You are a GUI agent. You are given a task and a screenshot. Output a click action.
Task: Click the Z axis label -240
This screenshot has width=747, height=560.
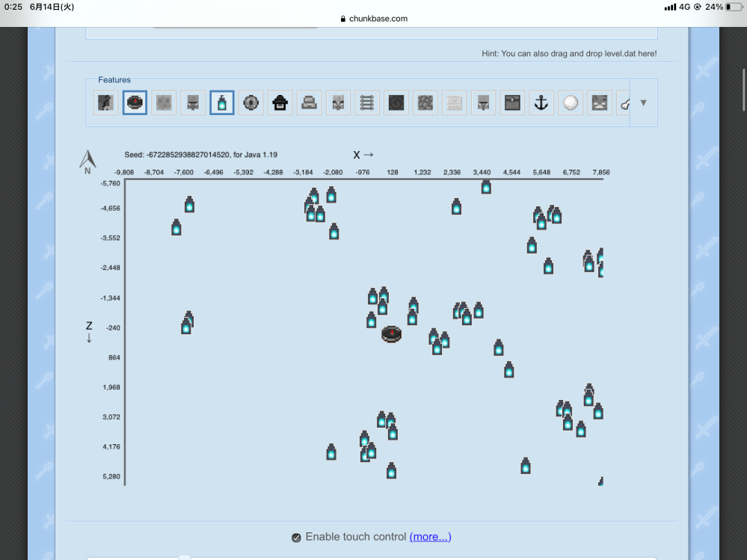click(x=114, y=328)
